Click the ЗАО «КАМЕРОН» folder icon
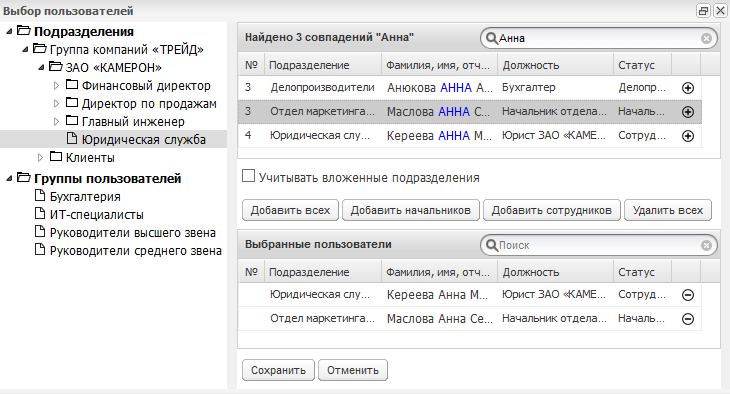730x394 pixels. (x=55, y=67)
